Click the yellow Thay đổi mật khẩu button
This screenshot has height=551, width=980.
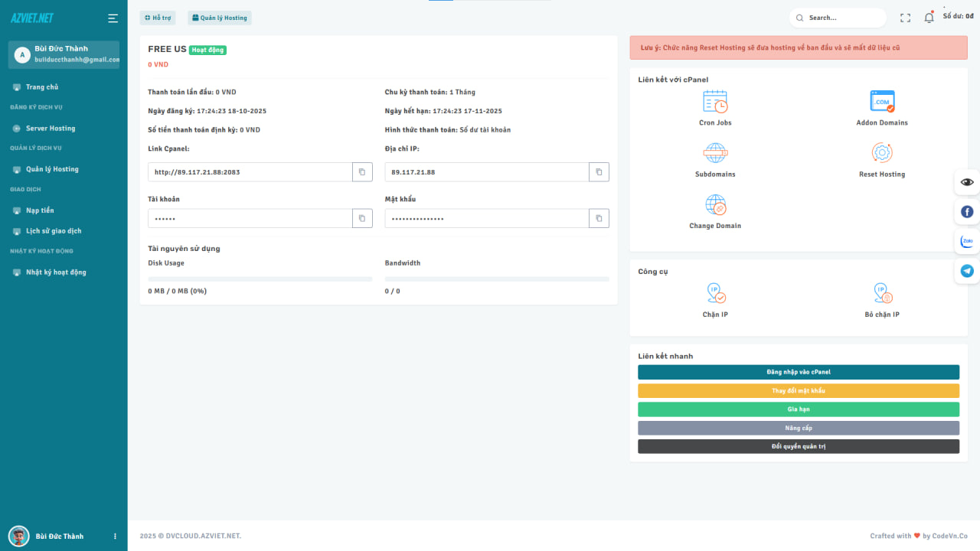[x=798, y=391]
